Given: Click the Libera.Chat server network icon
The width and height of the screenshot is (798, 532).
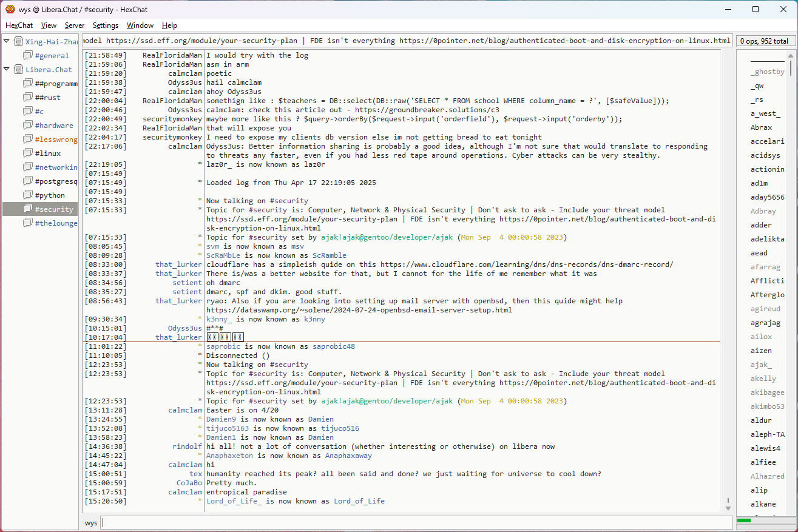Looking at the screenshot, I should point(19,70).
